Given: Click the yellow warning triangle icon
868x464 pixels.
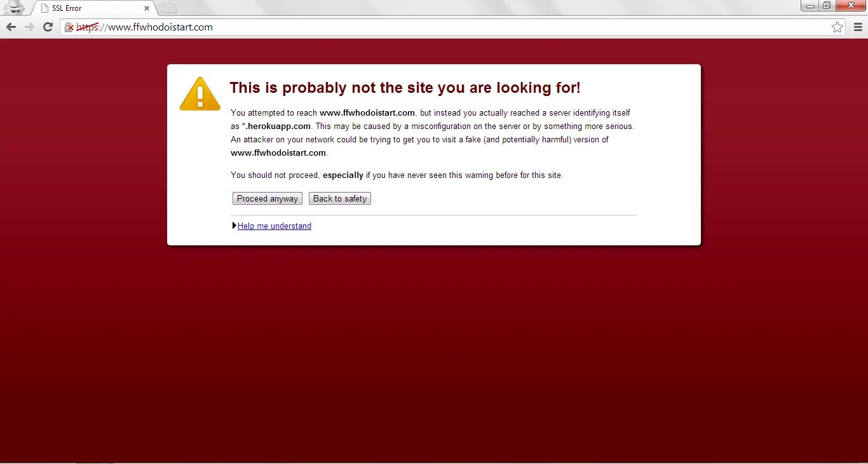Looking at the screenshot, I should tap(200, 94).
